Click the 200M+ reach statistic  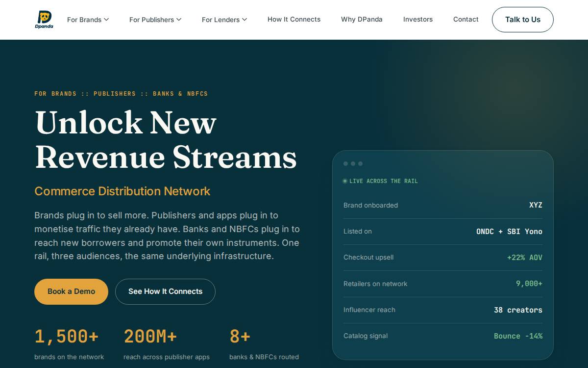tap(150, 337)
